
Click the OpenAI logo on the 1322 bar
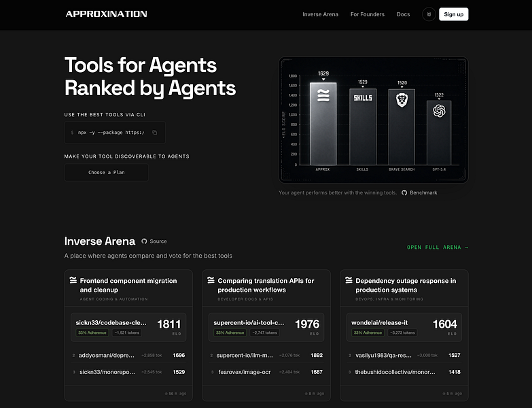click(439, 111)
